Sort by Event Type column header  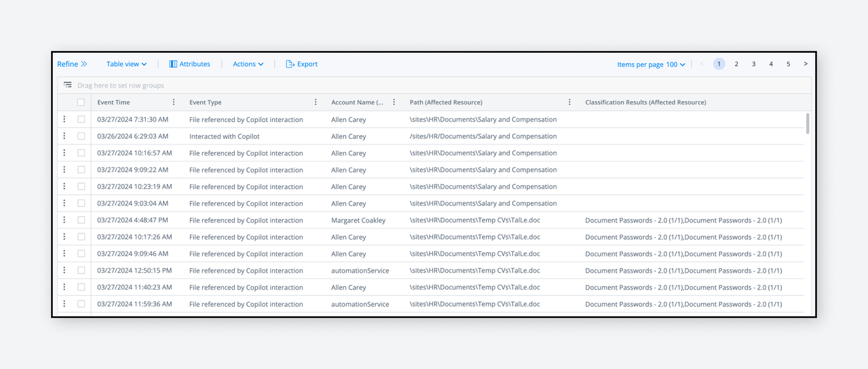click(205, 102)
